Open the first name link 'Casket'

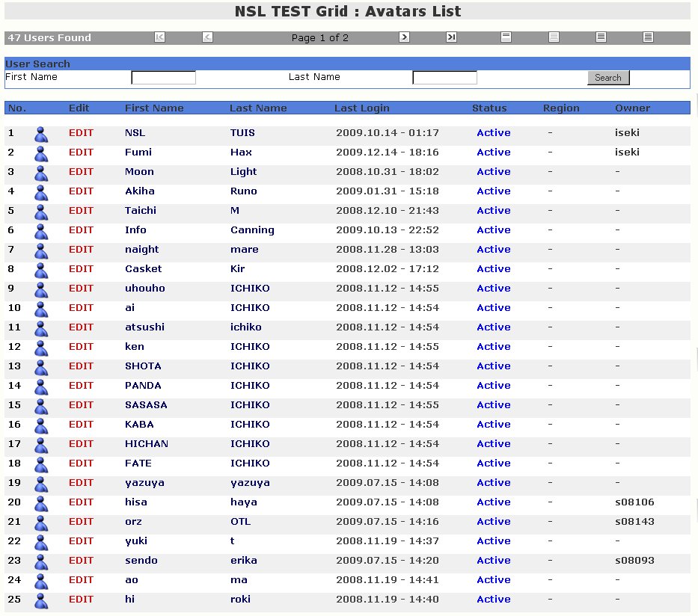click(143, 269)
